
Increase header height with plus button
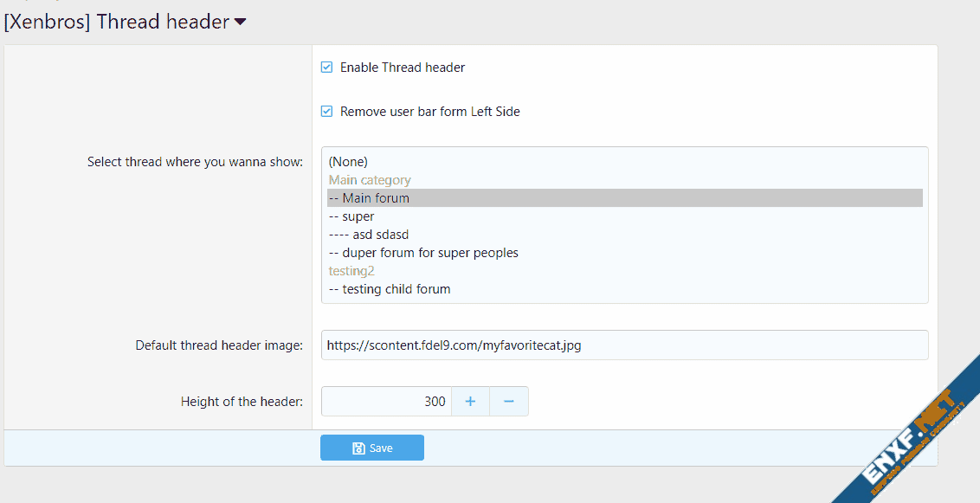pyautogui.click(x=470, y=402)
